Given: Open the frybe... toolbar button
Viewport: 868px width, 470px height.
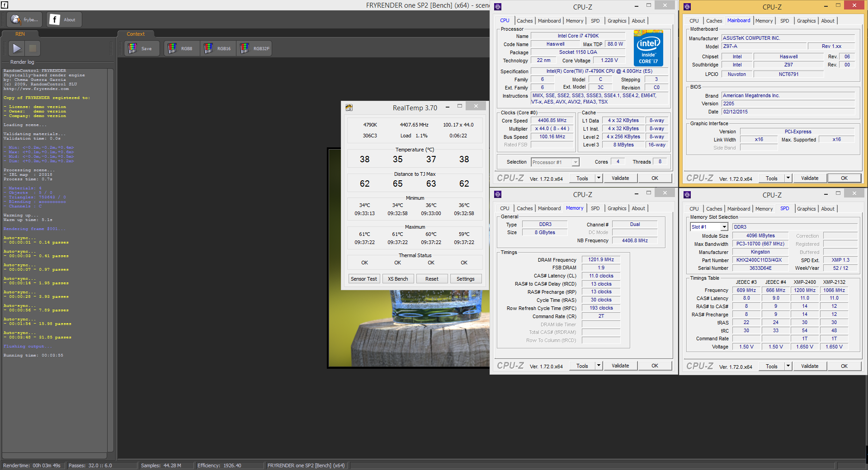Looking at the screenshot, I should click(x=25, y=19).
